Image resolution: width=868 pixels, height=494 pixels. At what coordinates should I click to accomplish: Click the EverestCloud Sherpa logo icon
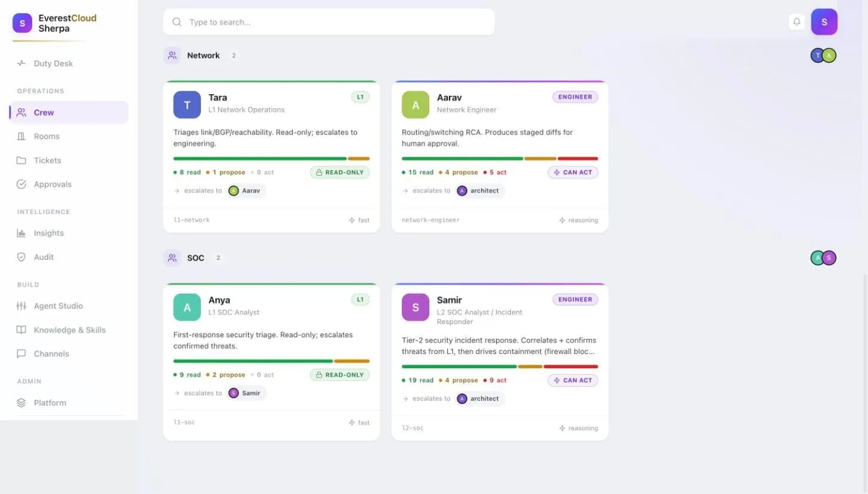(22, 23)
